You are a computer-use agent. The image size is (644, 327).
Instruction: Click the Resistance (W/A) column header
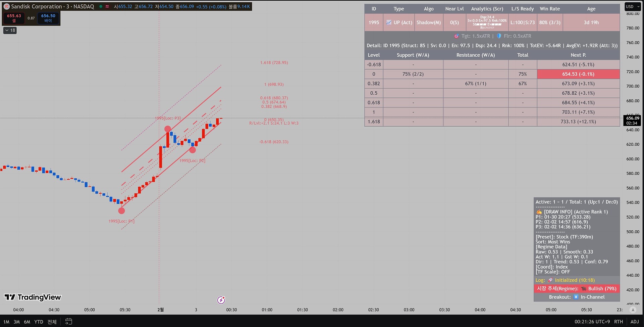pos(476,55)
